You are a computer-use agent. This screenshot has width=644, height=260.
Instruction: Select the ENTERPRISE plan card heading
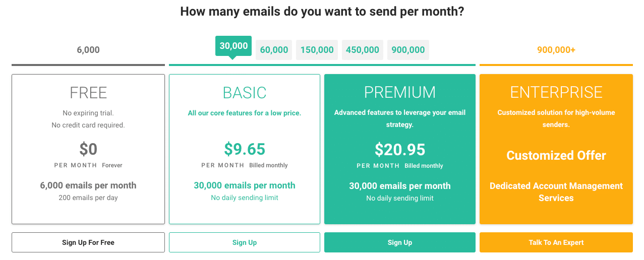point(556,92)
